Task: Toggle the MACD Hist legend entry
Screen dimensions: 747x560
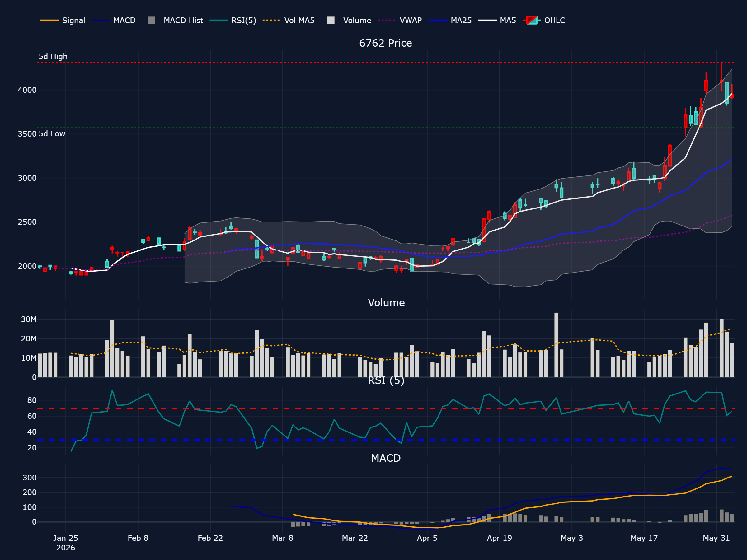Action: click(x=175, y=20)
